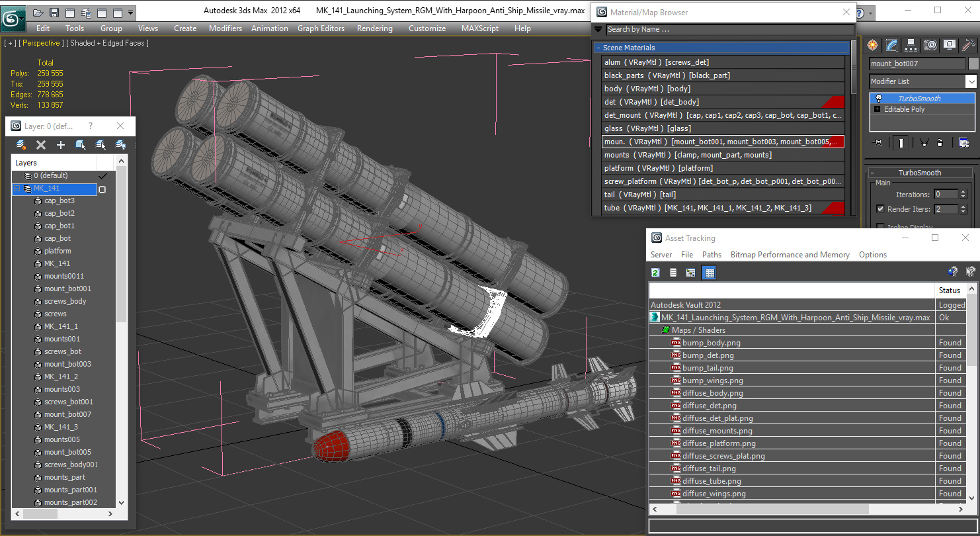Open the Modifiers menu
980x536 pixels.
[x=225, y=28]
